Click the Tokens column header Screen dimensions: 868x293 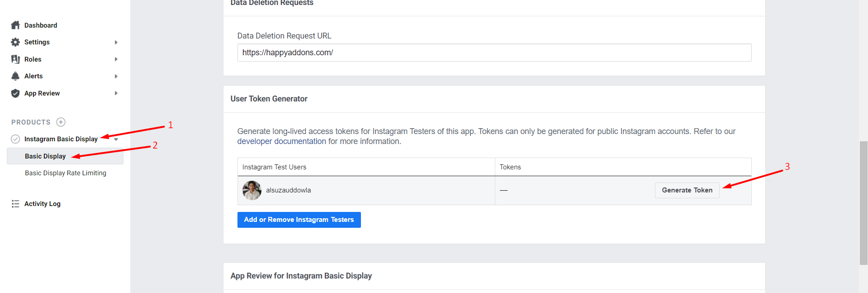[x=510, y=167]
